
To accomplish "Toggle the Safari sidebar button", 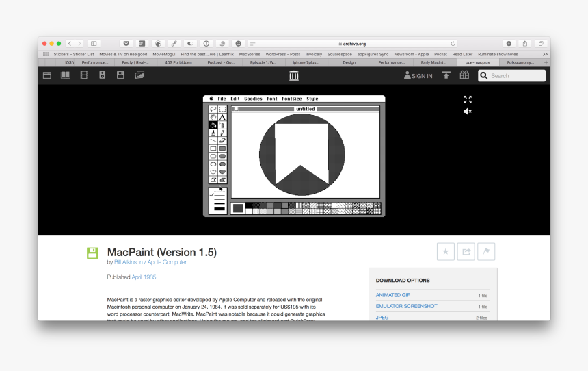I will (94, 43).
